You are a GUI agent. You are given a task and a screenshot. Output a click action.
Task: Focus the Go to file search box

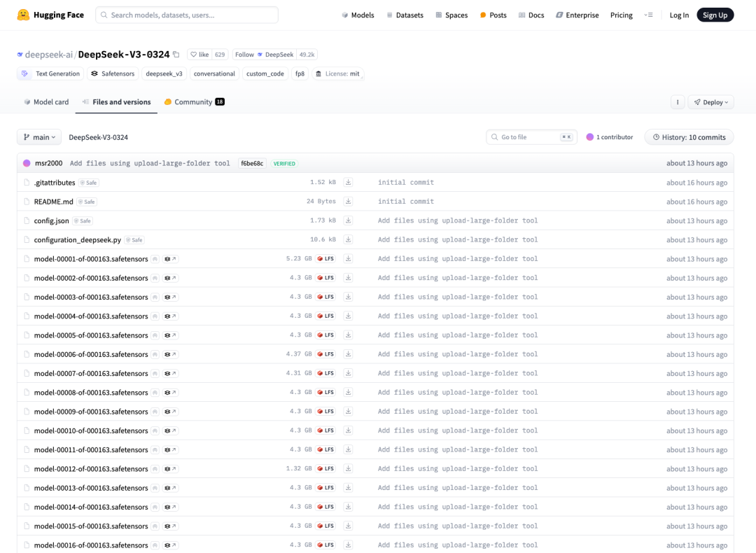coord(531,137)
